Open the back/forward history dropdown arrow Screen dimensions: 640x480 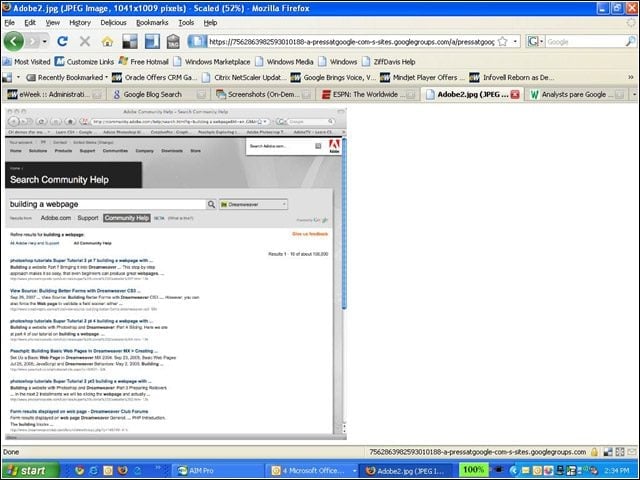[x=44, y=42]
